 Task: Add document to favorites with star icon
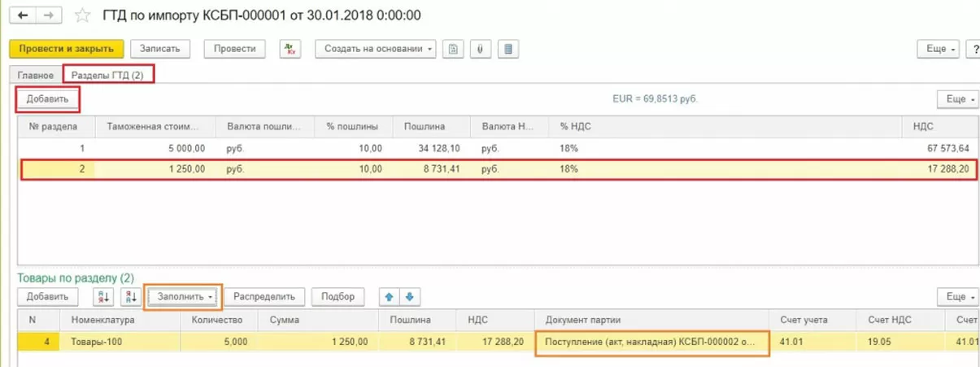coord(82,15)
